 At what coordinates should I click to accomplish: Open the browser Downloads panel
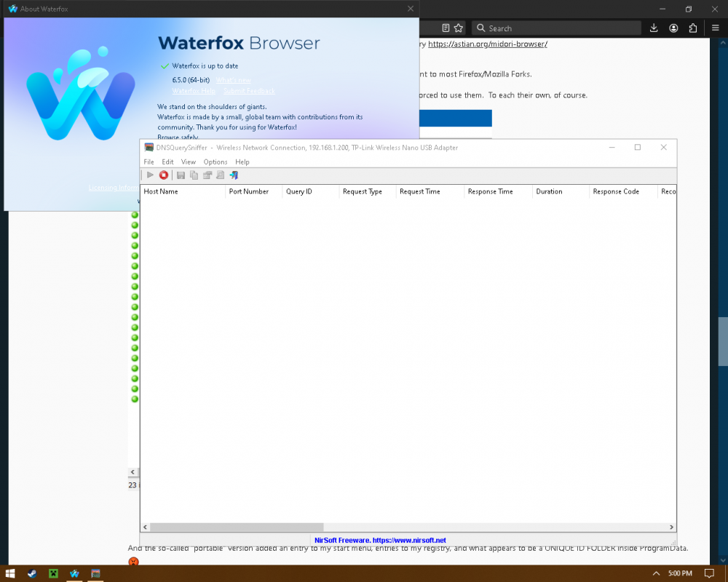click(x=654, y=28)
